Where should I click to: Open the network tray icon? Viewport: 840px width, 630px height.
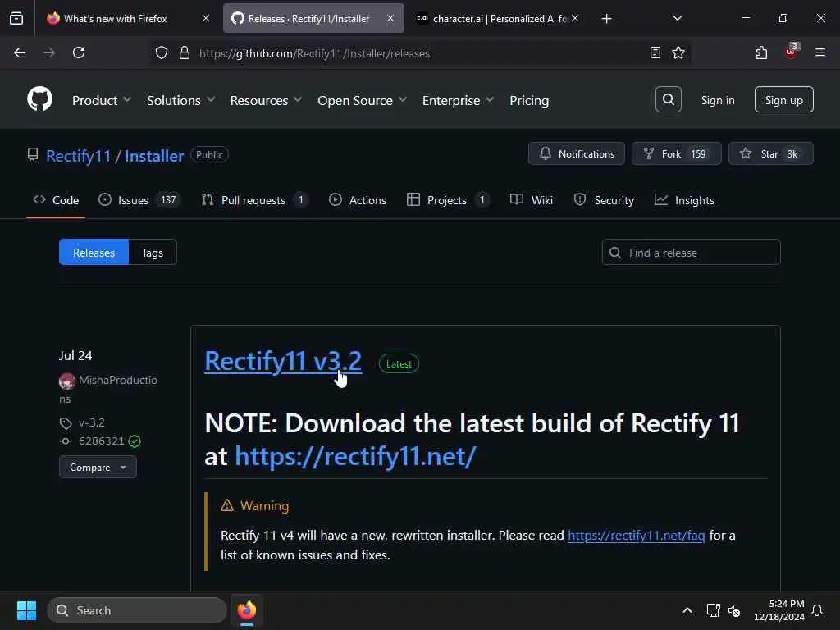(x=713, y=610)
